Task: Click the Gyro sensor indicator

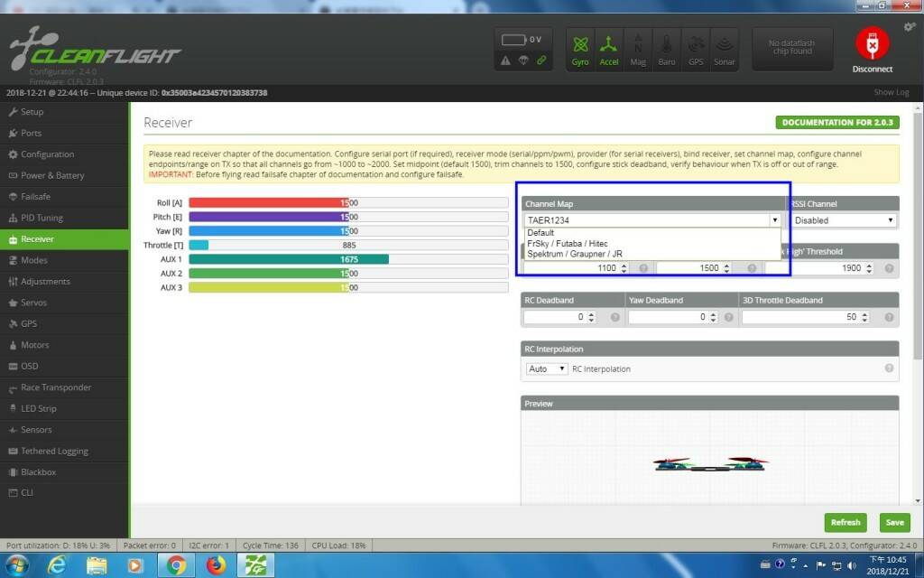Action: (580, 51)
